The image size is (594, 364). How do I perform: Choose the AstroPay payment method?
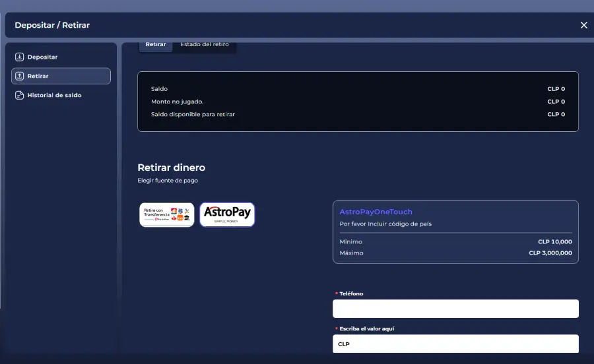coord(227,214)
